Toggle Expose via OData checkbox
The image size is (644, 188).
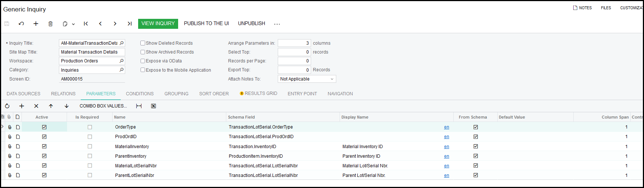pos(143,61)
